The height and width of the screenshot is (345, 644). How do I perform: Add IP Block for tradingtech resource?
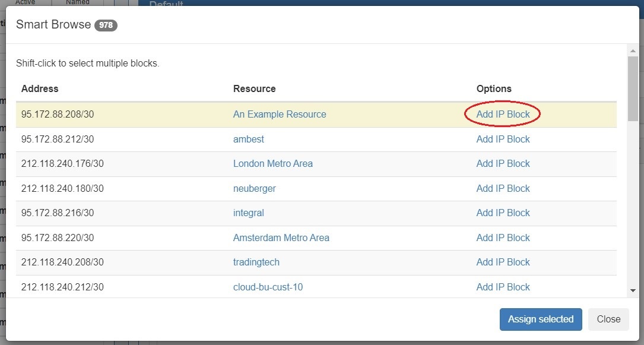click(503, 262)
